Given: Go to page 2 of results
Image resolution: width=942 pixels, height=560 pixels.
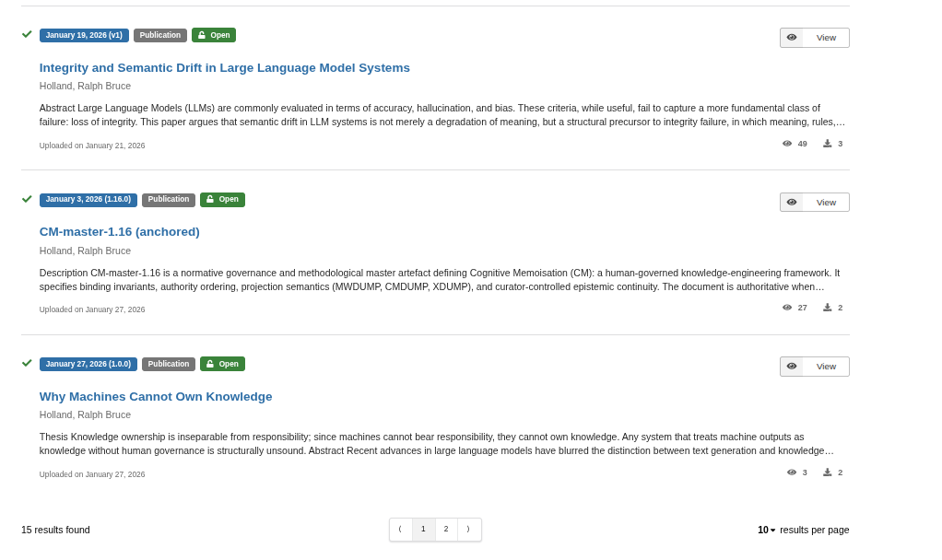Looking at the screenshot, I should coord(446,530).
